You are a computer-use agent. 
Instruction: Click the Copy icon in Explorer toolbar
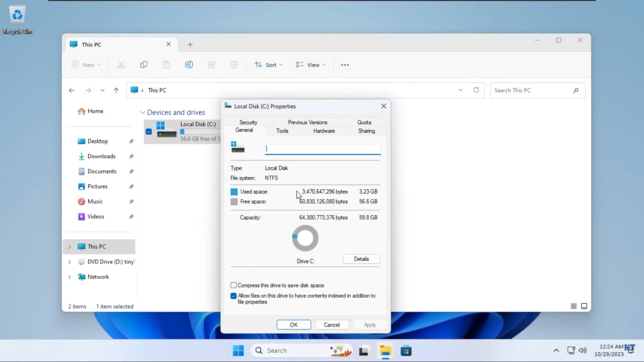144,64
